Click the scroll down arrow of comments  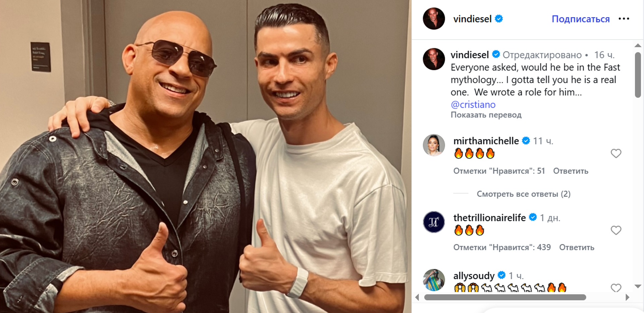pyautogui.click(x=638, y=286)
